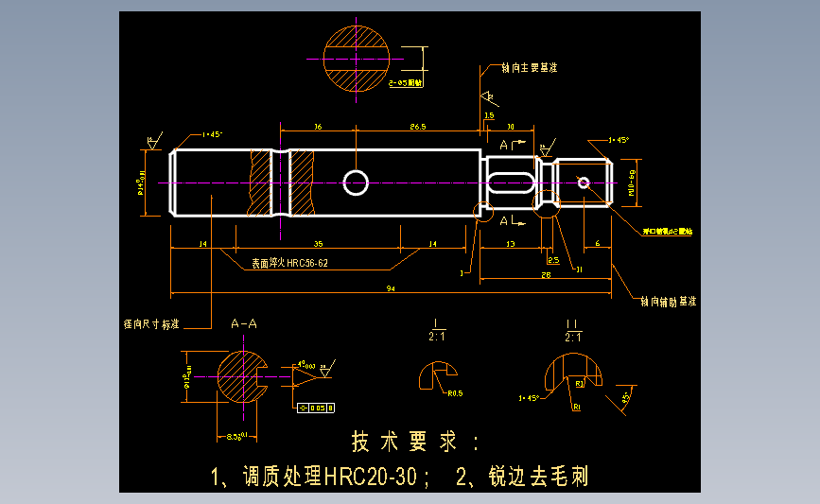Click the note 锐边去毛刺
The height and width of the screenshot is (504, 820).
pyautogui.click(x=539, y=477)
